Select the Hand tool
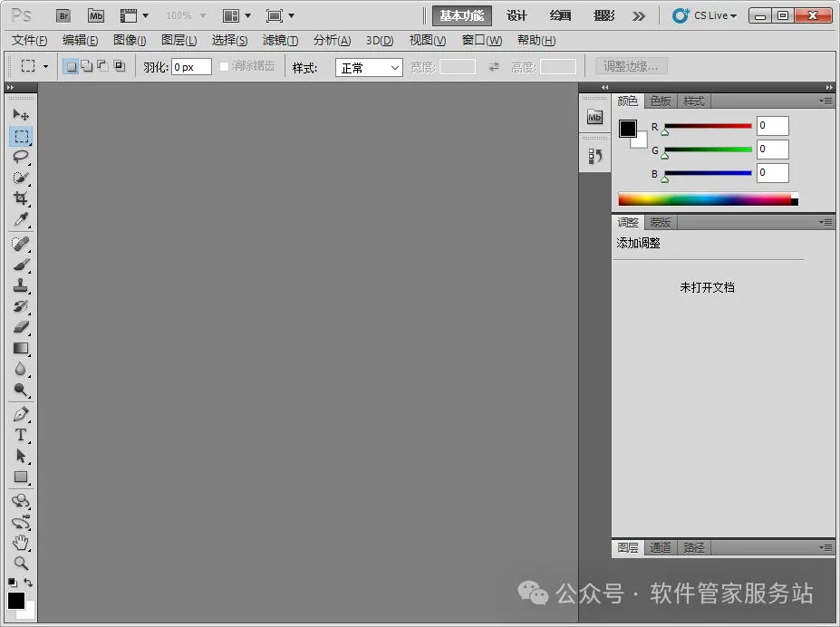 (21, 543)
